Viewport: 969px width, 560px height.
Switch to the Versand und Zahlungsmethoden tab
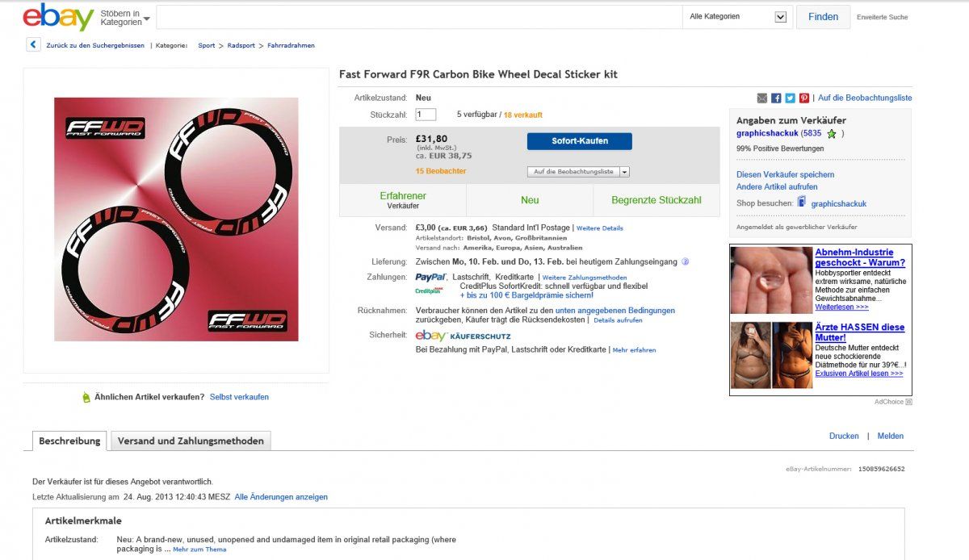(191, 441)
